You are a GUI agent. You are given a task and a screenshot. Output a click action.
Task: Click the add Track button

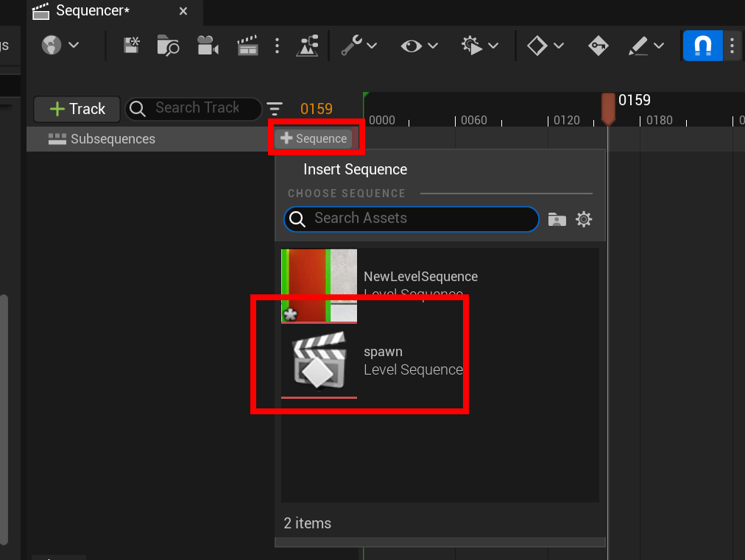[x=77, y=109]
